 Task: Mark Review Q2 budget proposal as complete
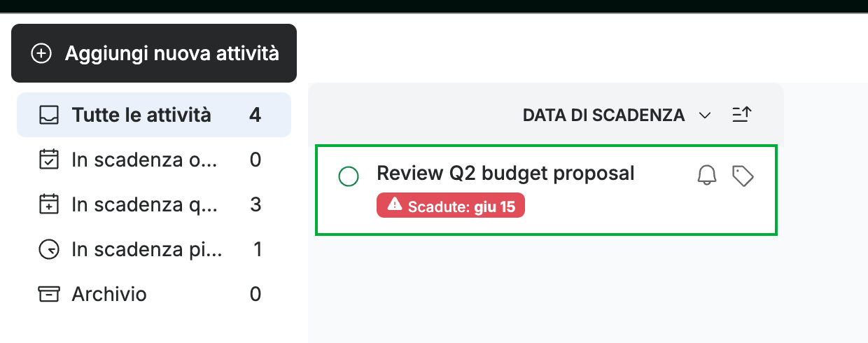[x=349, y=176]
